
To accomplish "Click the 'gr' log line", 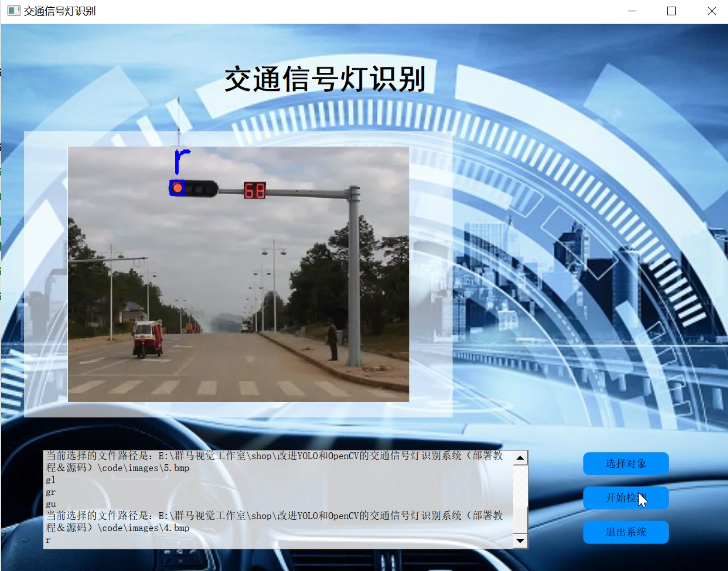I will (50, 492).
